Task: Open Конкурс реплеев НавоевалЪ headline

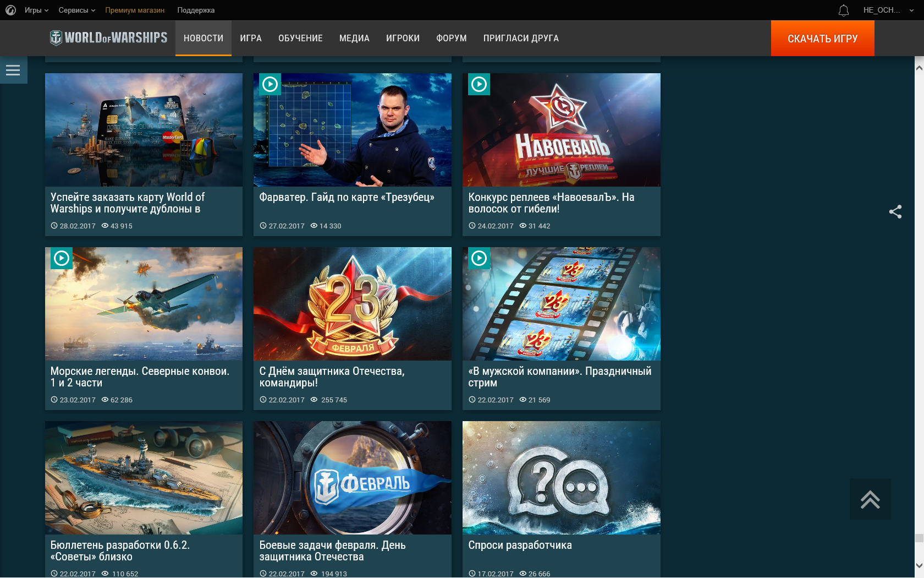Action: 551,203
